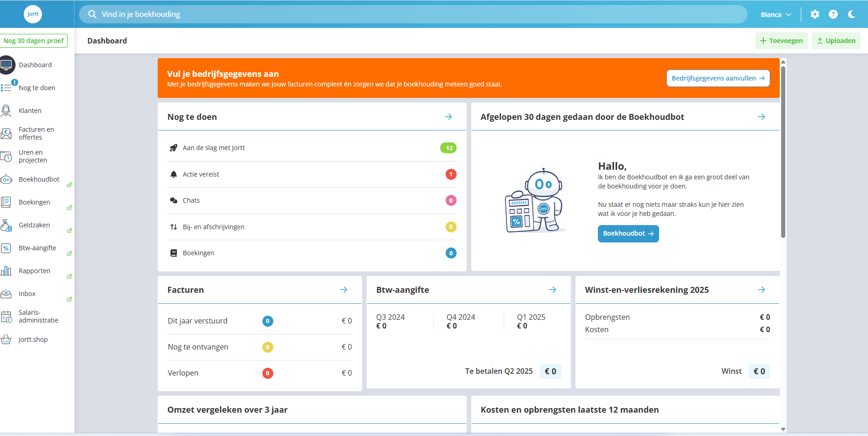Image resolution: width=868 pixels, height=436 pixels.
Task: Click the green 12 badge
Action: pos(448,148)
